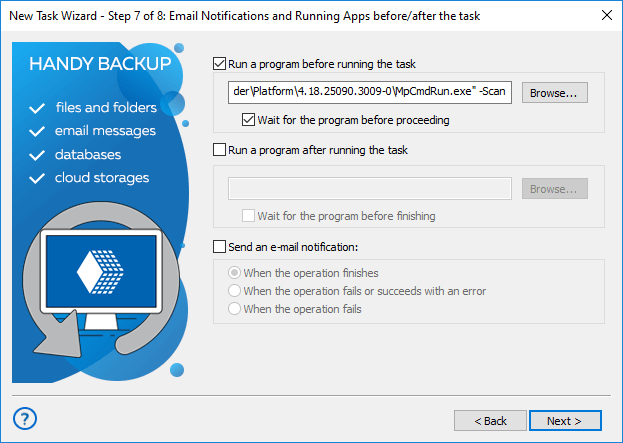623x443 pixels.
Task: Choose "When the operation fails or succeeds with an error"
Action: pos(235,291)
